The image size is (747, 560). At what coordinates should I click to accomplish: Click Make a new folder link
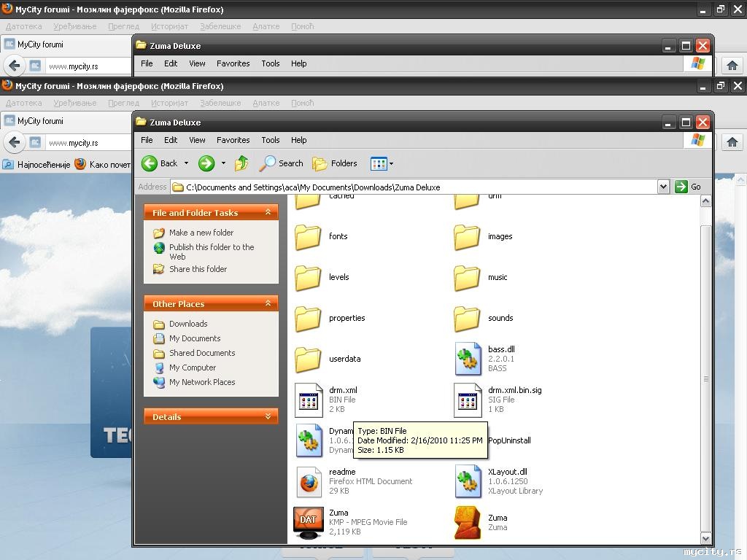click(x=201, y=233)
